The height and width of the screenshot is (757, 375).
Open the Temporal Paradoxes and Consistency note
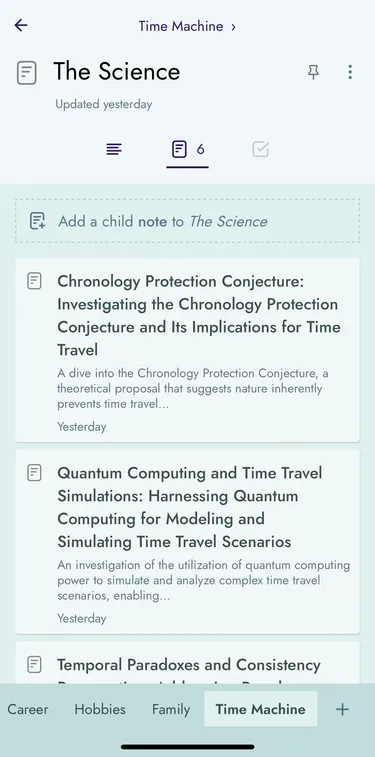pos(187,663)
